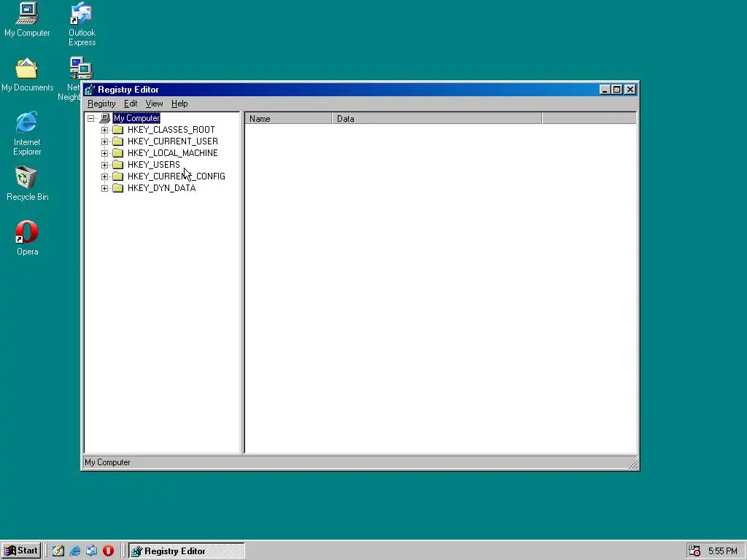The image size is (747, 560).
Task: Click Show Desktop quick launch icon
Action: tap(58, 551)
